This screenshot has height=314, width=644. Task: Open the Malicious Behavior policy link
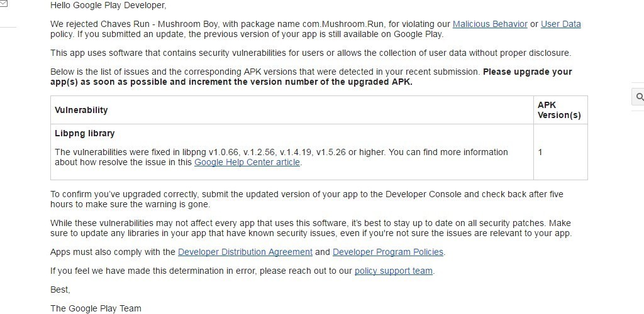pos(490,24)
